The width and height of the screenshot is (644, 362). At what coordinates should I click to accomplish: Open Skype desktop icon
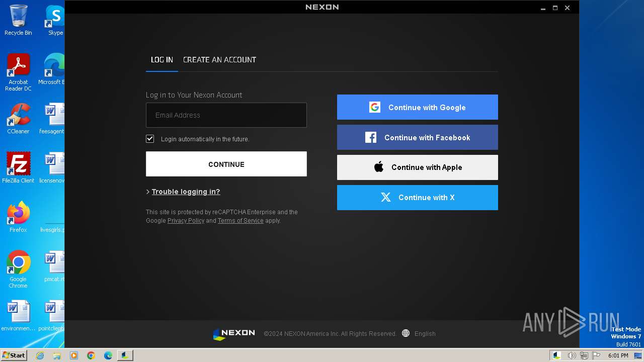point(55,20)
